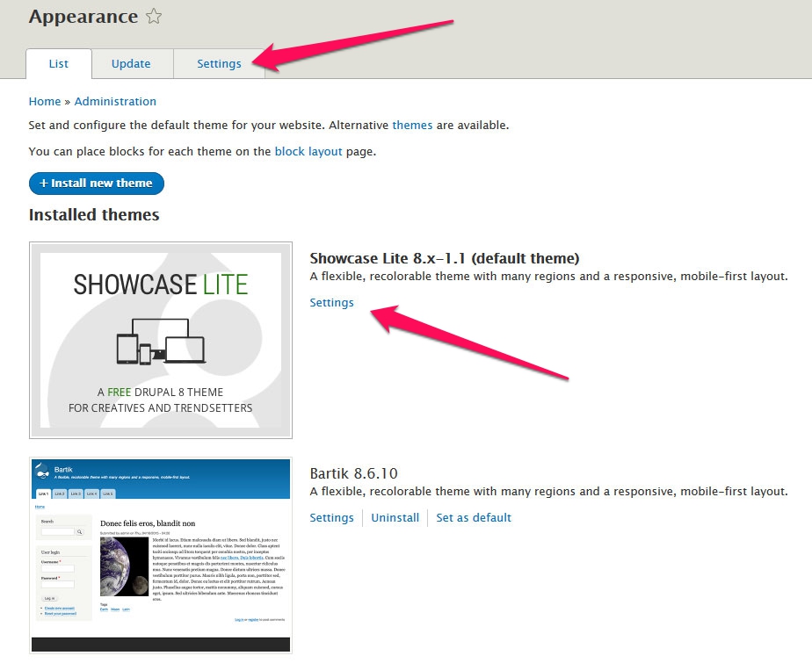The width and height of the screenshot is (812, 663).
Task: Select the 'Showcase Lite 8.x-1.1 (default theme)' title
Action: pos(445,258)
